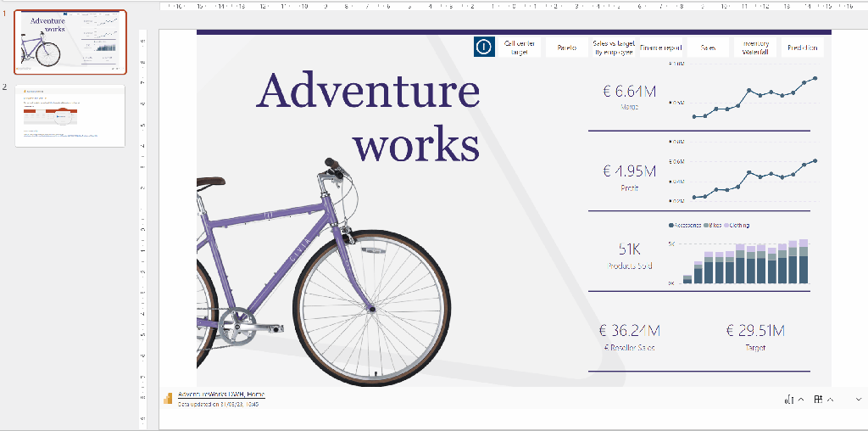Click the Adventure works title text
This screenshot has height=431, width=868.
coord(368,117)
